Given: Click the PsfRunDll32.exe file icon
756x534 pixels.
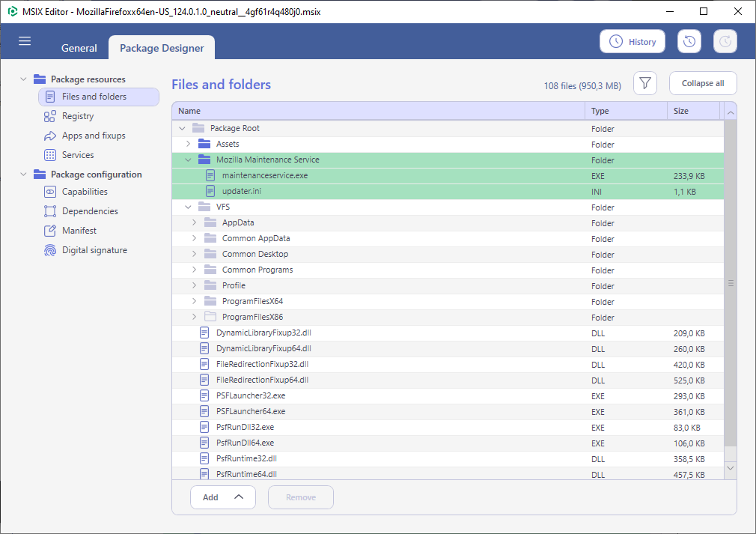Looking at the screenshot, I should coord(204,428).
